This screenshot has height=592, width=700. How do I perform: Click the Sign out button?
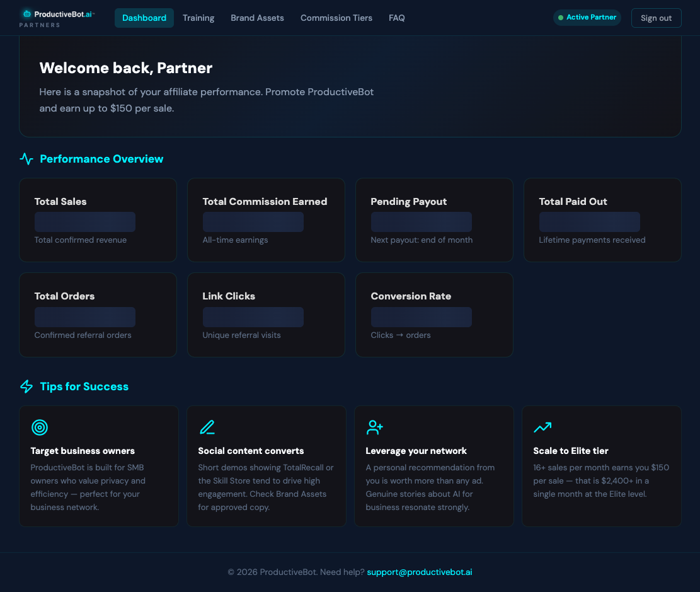[x=657, y=18]
